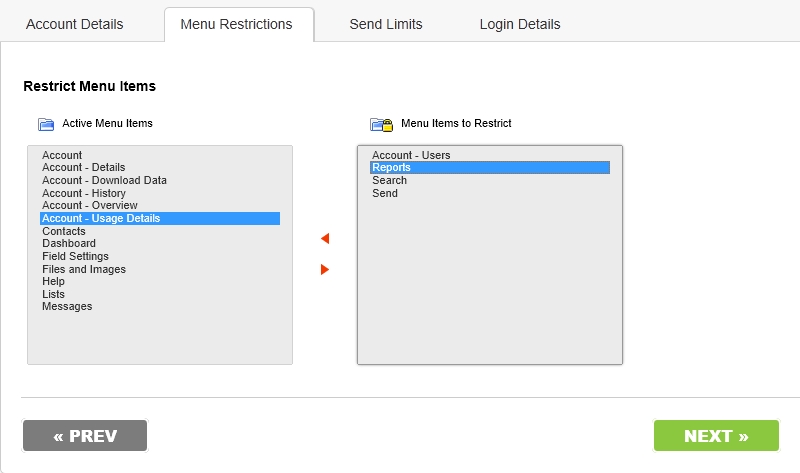This screenshot has width=800, height=473.
Task: Select Account - Download Data item
Action: pos(160,180)
